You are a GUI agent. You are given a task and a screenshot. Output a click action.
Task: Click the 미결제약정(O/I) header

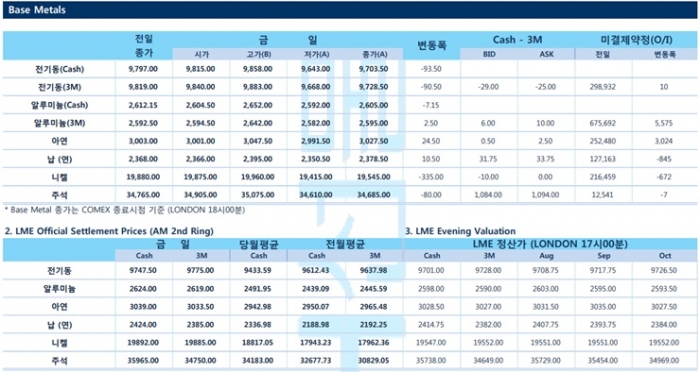point(636,40)
